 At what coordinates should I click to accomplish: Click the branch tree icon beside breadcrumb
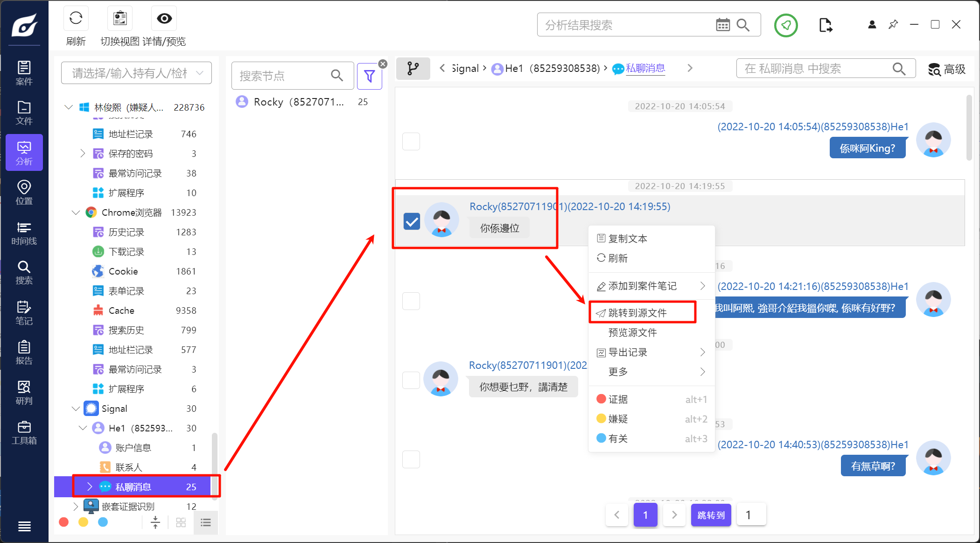tap(413, 69)
